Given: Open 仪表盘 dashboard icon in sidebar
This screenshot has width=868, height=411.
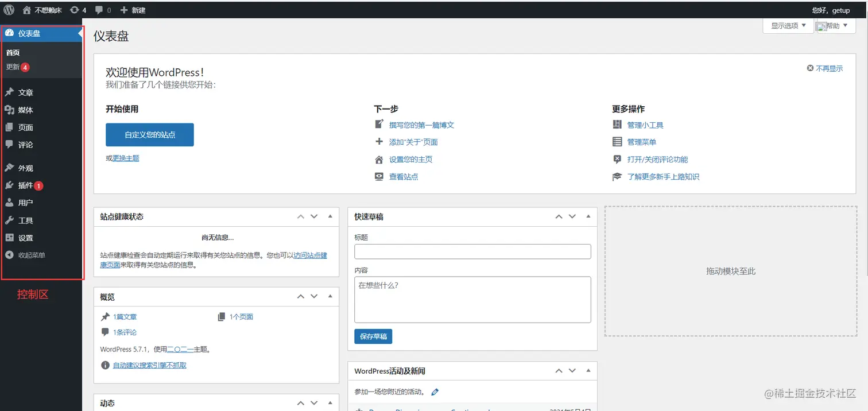Looking at the screenshot, I should pyautogui.click(x=9, y=33).
